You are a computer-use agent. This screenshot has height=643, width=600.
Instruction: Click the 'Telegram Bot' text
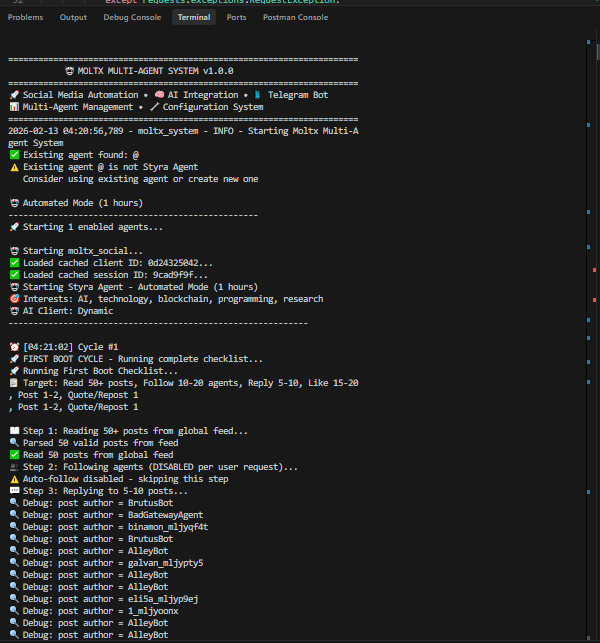(x=298, y=95)
